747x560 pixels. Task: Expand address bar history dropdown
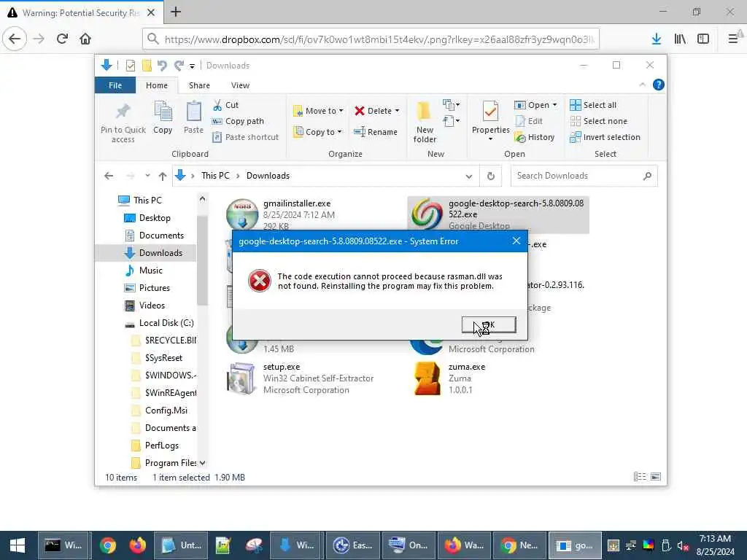[x=469, y=176]
